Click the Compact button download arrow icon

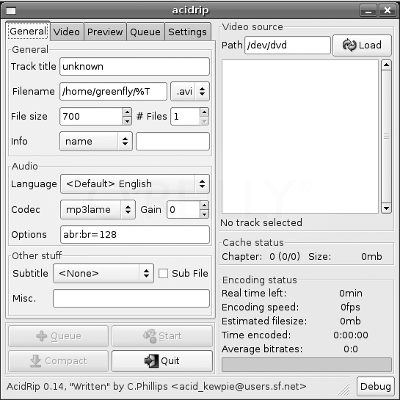click(35, 361)
